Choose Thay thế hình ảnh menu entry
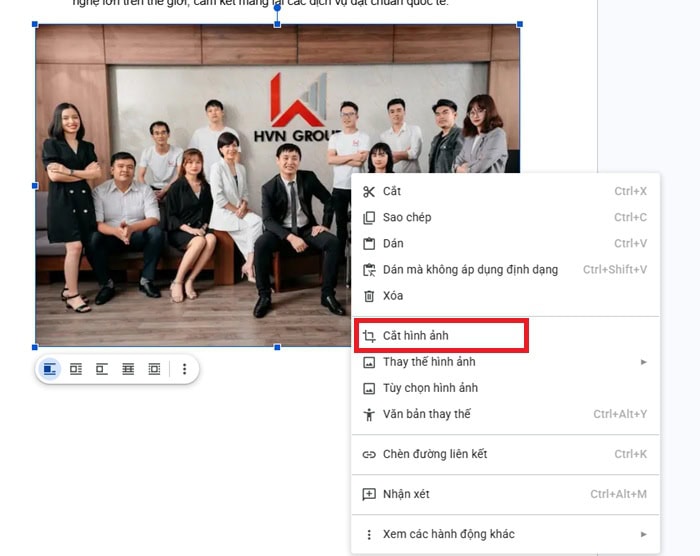Image resolution: width=700 pixels, height=556 pixels. (x=505, y=362)
